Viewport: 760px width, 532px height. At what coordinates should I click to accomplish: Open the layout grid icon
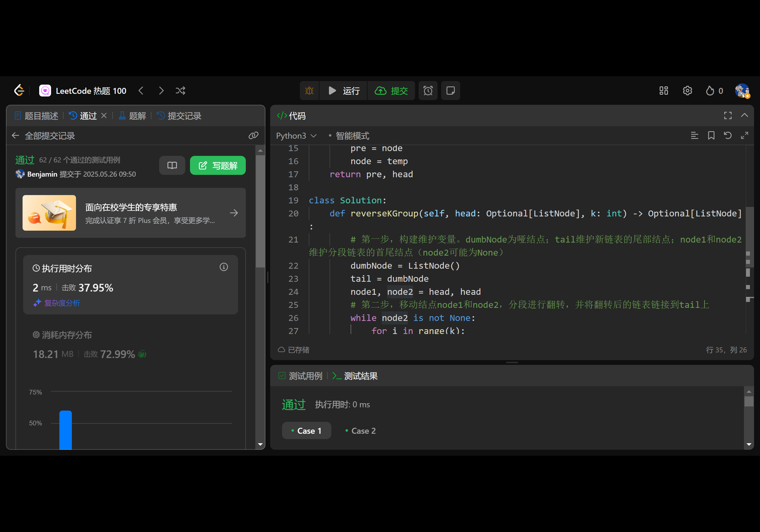pos(663,91)
